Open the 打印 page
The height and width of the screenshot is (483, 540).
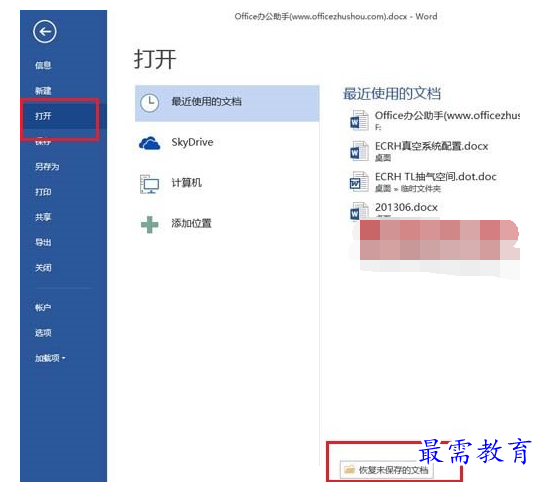(x=43, y=192)
